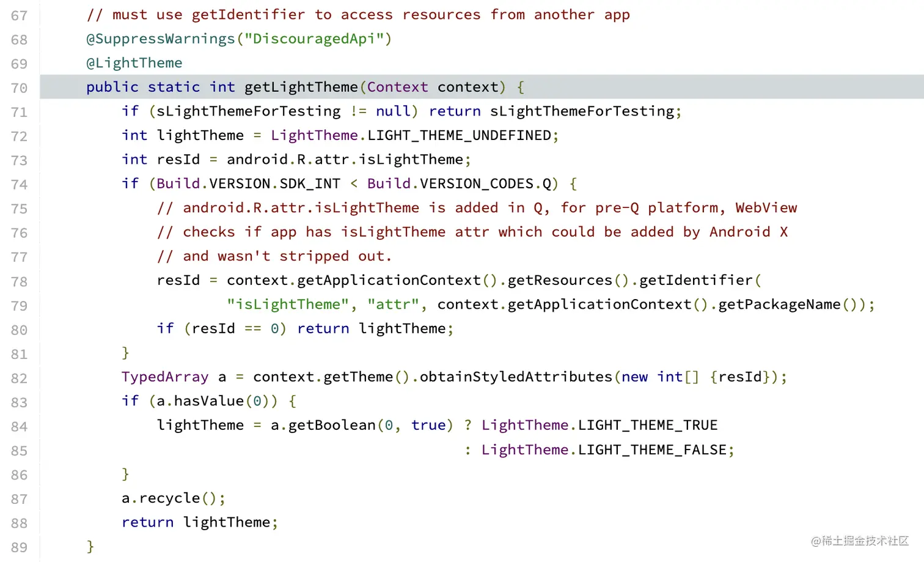
Task: Click the @SuppressWarnings annotation
Action: [161, 39]
